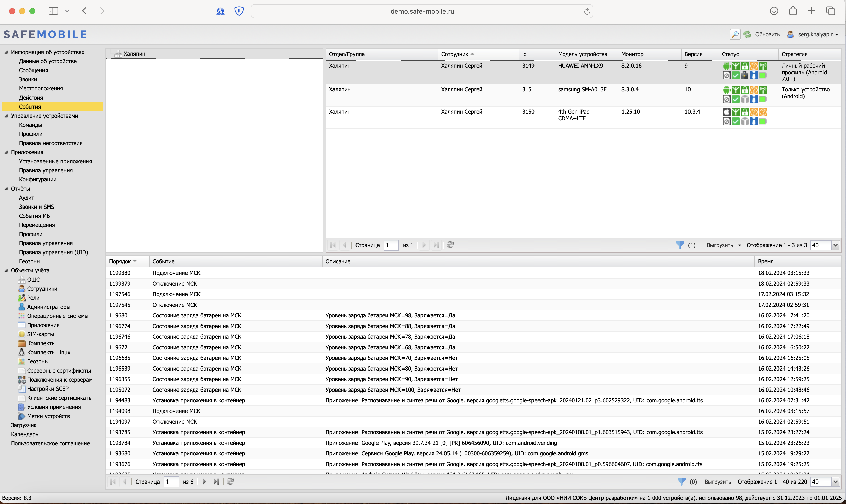Image resolution: width=846 pixels, height=504 pixels.
Task: Open the Звонки menu item
Action: [x=28, y=79]
